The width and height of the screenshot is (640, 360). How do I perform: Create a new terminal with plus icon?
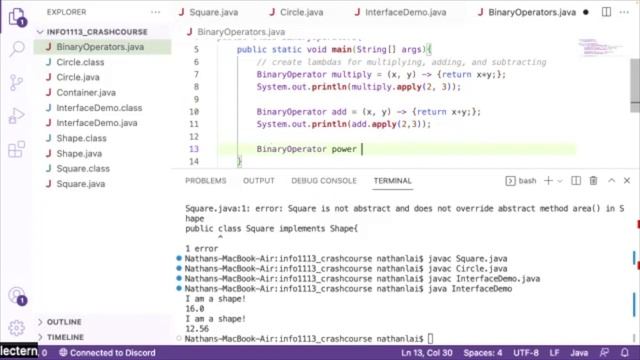tap(548, 181)
